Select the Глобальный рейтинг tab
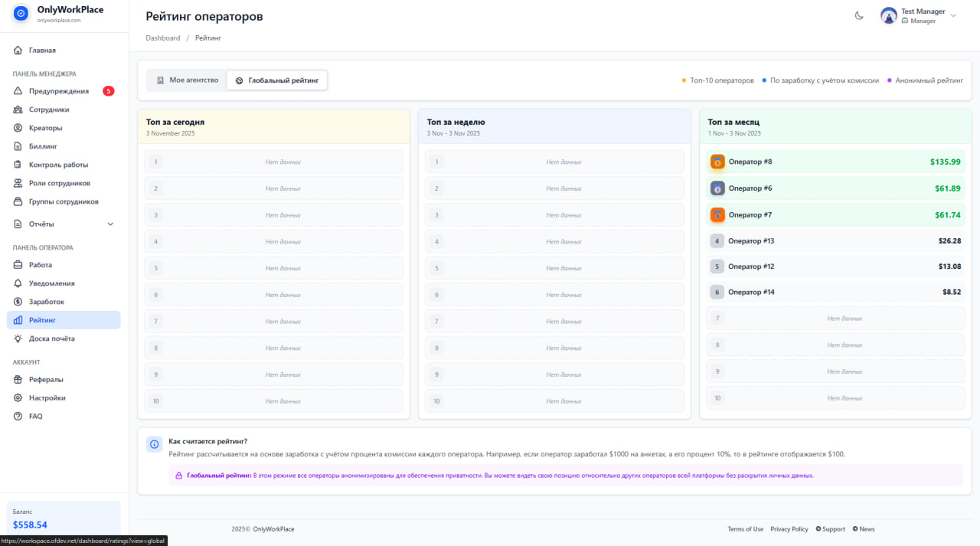This screenshot has height=546, width=980. 277,79
